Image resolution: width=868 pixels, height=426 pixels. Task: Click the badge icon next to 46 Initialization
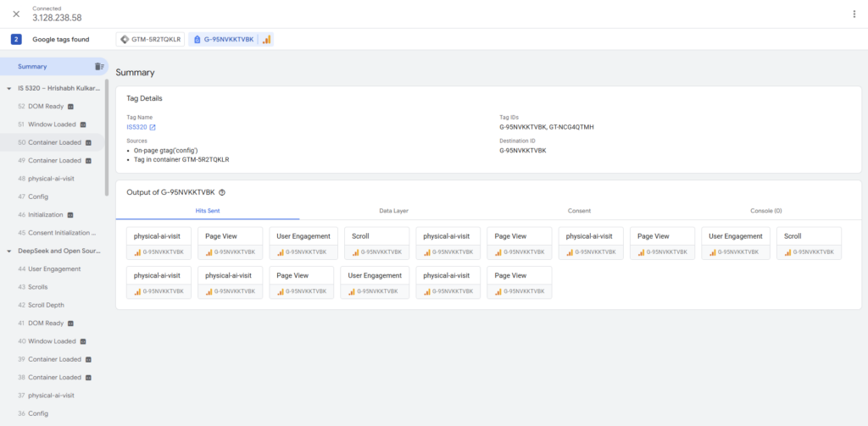click(x=70, y=215)
